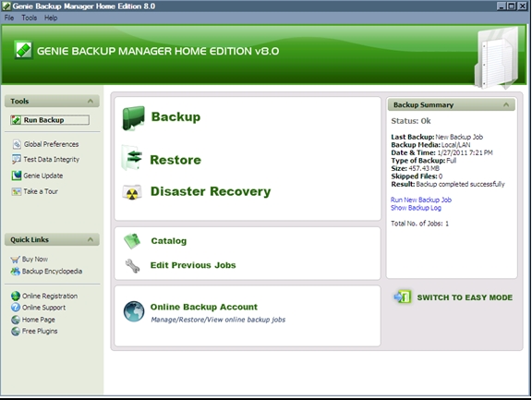Screen dimensions: 532x400
Task: Click the Free Plugins globe icon
Action: click(x=16, y=332)
